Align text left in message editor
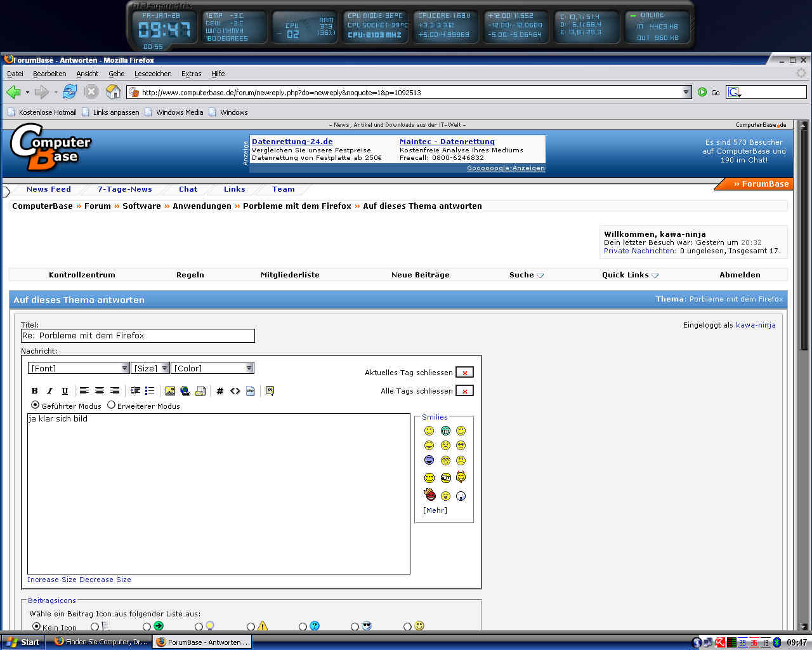 (x=84, y=391)
